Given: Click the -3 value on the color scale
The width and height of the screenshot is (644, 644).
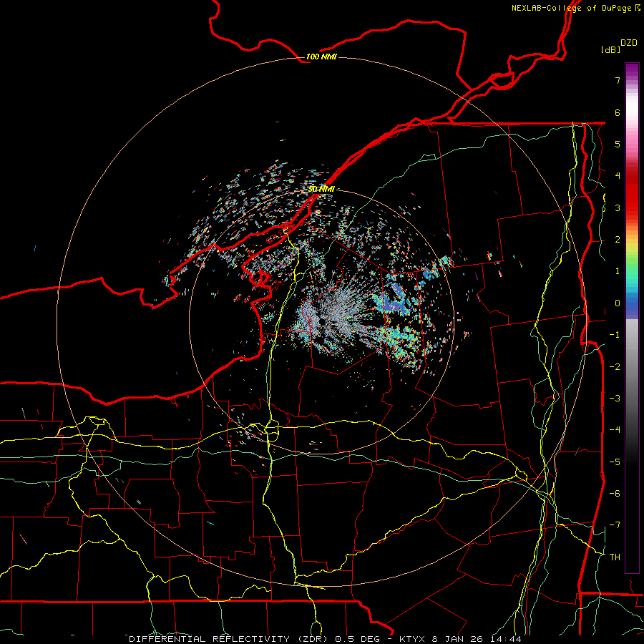Looking at the screenshot, I should (x=615, y=399).
